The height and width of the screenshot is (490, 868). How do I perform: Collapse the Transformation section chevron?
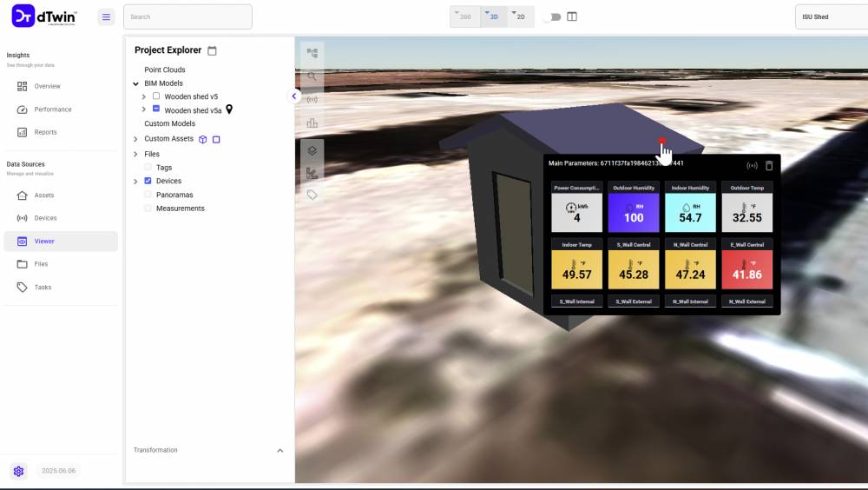(x=279, y=450)
